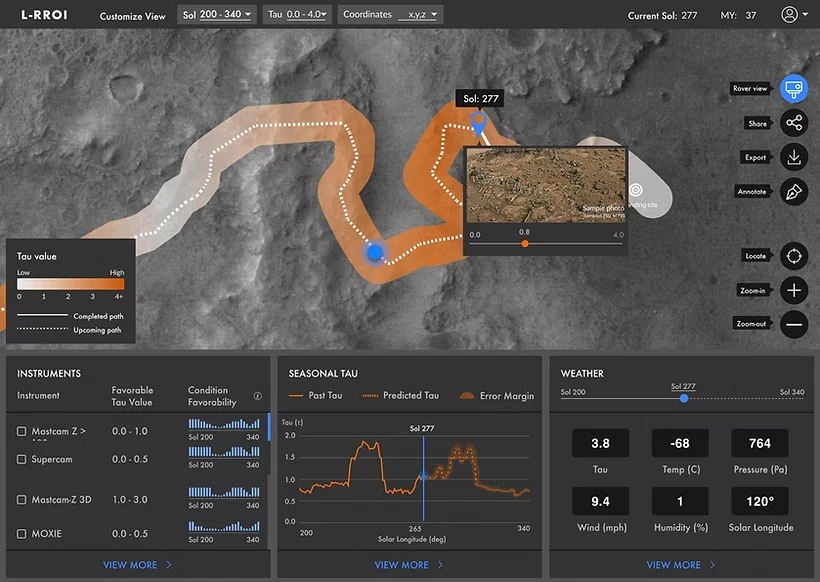This screenshot has height=582, width=820.
Task: Click the blue rover position dot on path
Action: (x=375, y=252)
